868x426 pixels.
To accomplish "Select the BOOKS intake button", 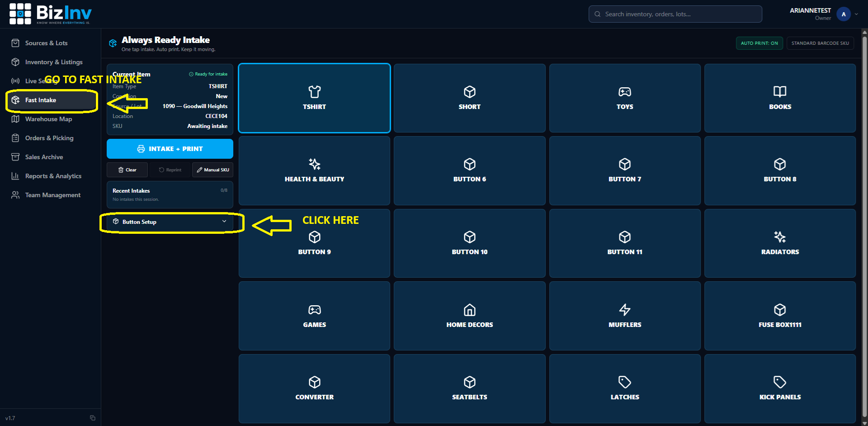I will 780,98.
